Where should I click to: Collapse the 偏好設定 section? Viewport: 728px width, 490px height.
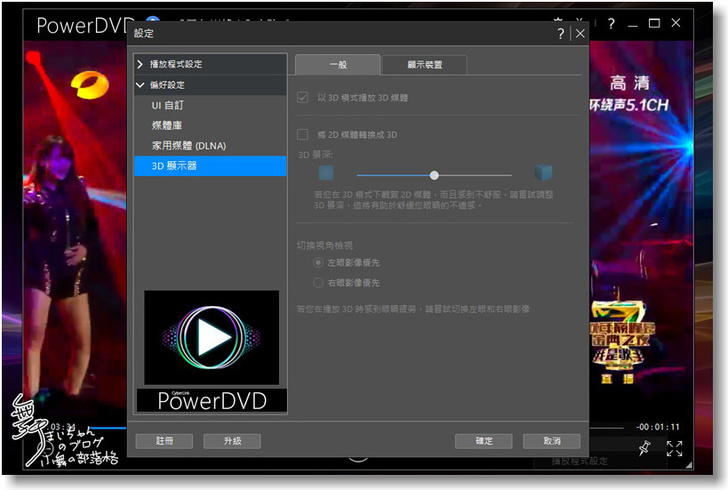tap(141, 85)
